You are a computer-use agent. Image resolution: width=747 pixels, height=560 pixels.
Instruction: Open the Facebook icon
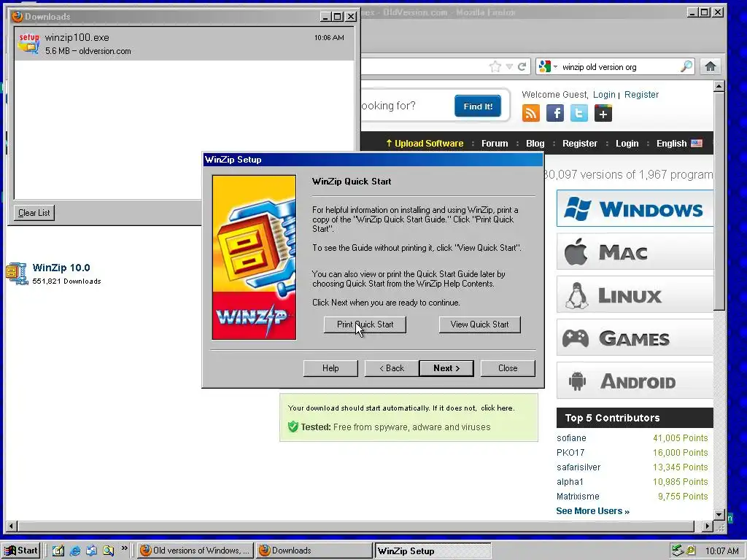click(555, 113)
